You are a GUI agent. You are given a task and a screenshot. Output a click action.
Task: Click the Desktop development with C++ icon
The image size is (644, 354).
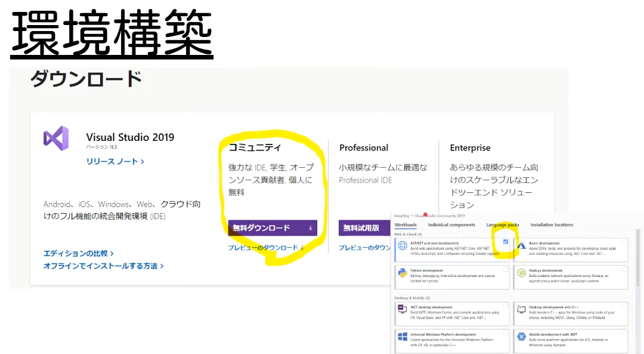pyautogui.click(x=521, y=309)
